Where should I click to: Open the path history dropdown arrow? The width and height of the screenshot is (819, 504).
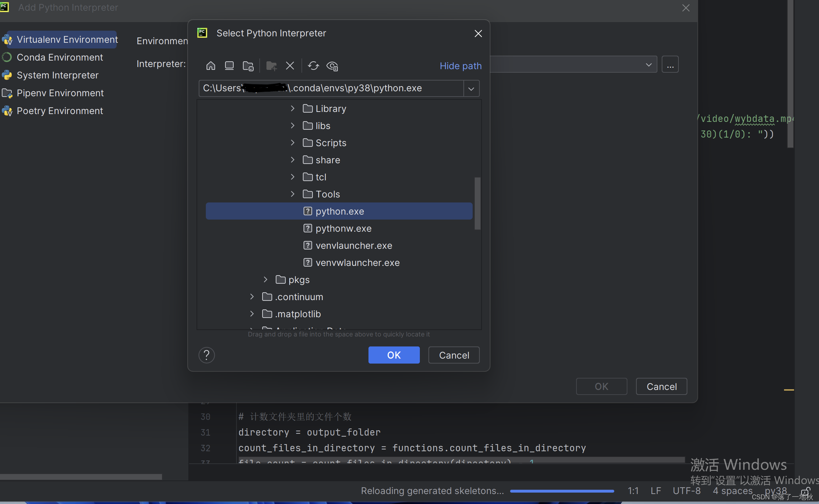tap(471, 88)
